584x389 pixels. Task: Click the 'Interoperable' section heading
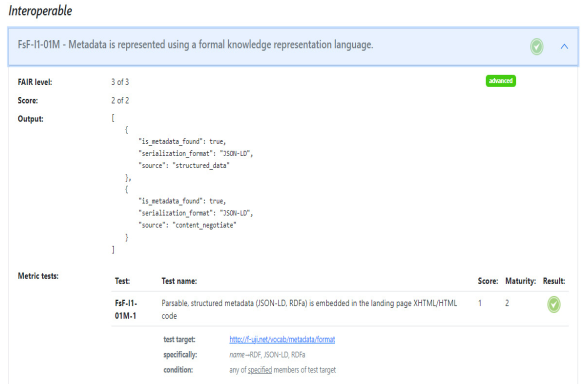tap(40, 11)
